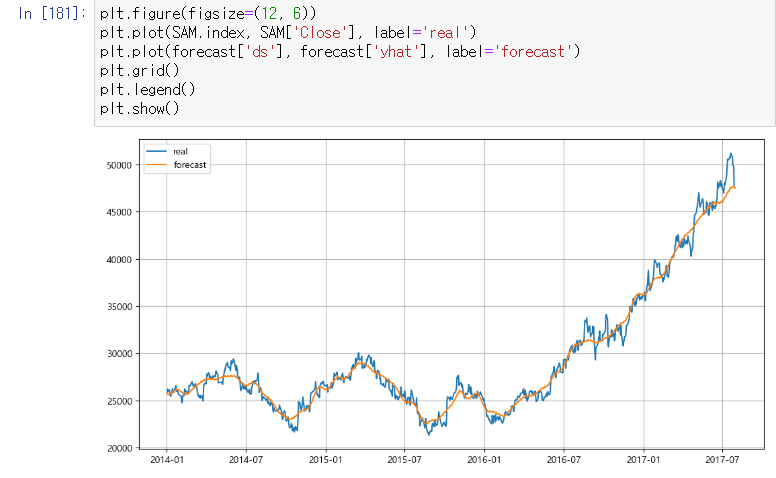776x478 pixels.
Task: Click the 2016-07 x-axis label
Action: [x=564, y=460]
